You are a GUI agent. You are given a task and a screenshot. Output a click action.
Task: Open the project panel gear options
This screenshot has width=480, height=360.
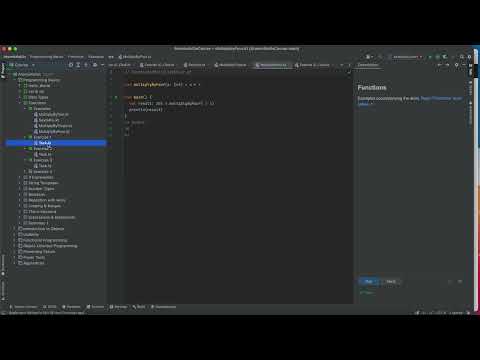95,65
